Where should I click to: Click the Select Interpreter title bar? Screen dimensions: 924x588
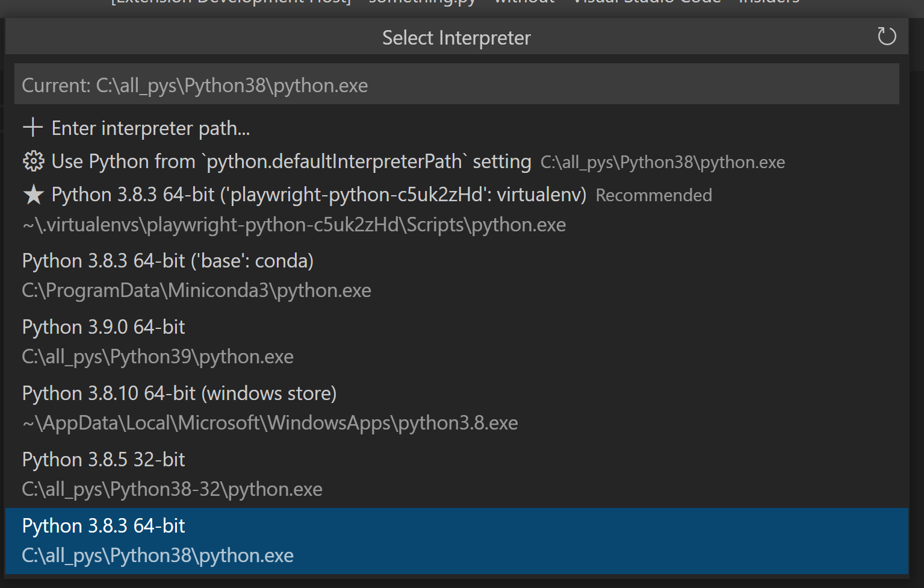click(456, 37)
